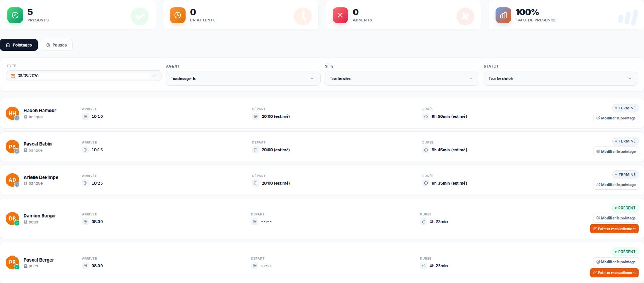Viewport: 644px width, 283px height.
Task: Click Pointer manuellement for Damien Berger
Action: [614, 229]
